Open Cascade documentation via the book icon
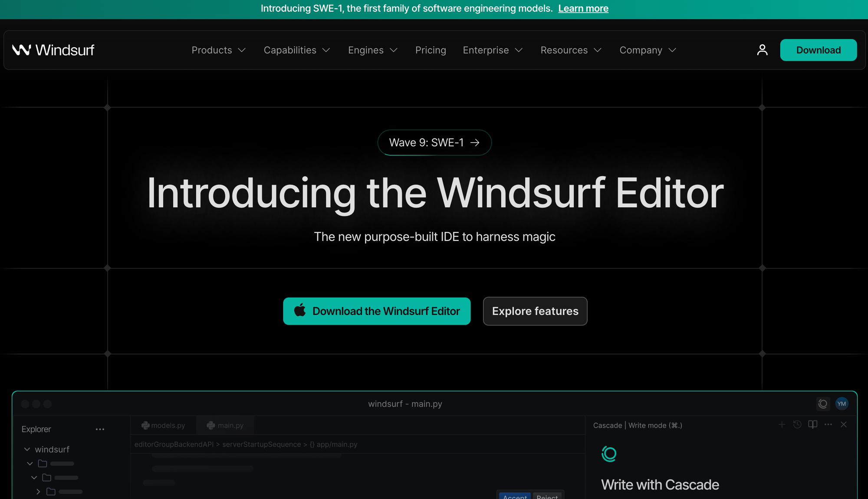This screenshot has height=499, width=868. 812,425
